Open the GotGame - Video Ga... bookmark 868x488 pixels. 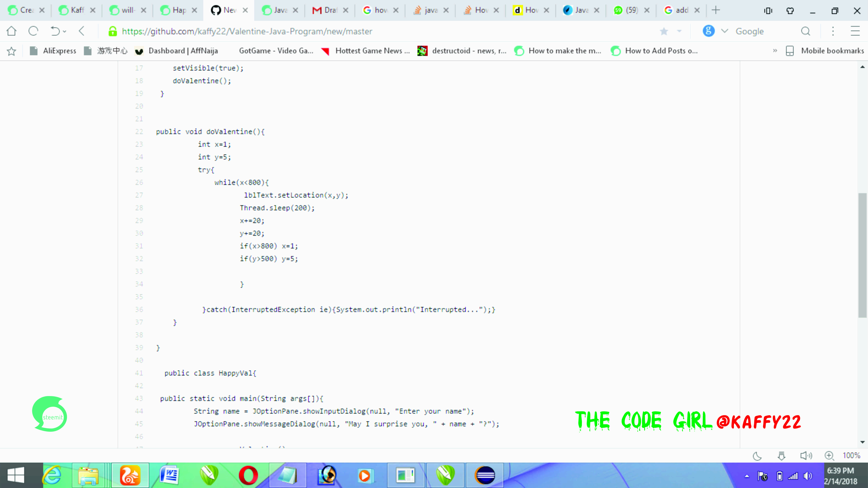click(x=276, y=51)
